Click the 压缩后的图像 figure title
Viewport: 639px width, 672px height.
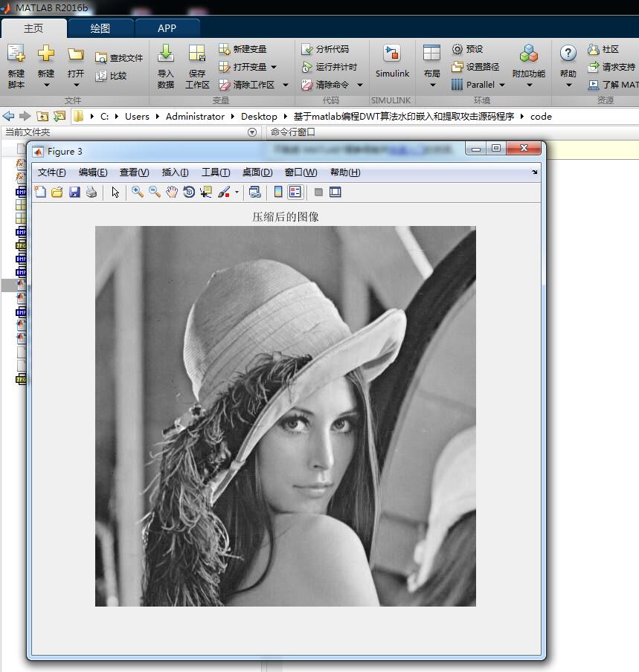[286, 217]
